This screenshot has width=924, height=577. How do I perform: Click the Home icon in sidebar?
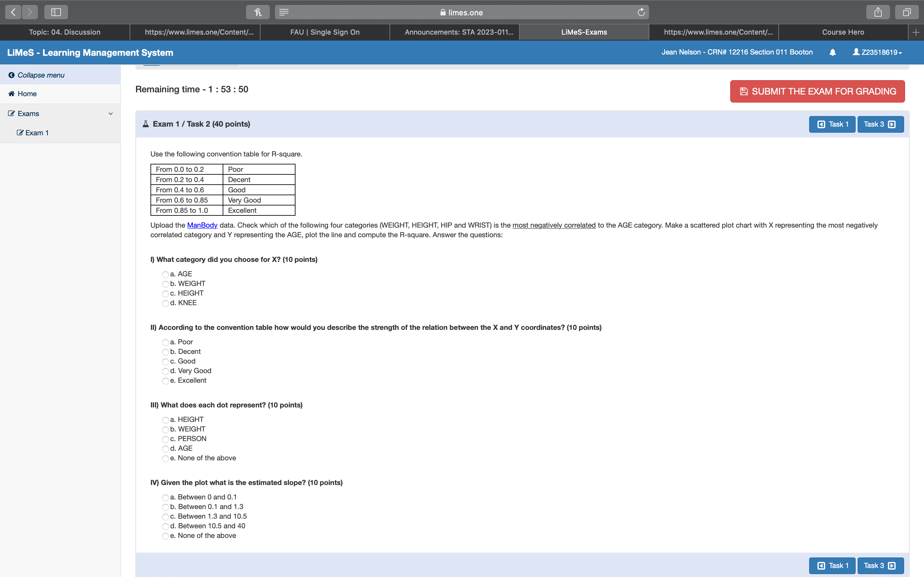12,94
